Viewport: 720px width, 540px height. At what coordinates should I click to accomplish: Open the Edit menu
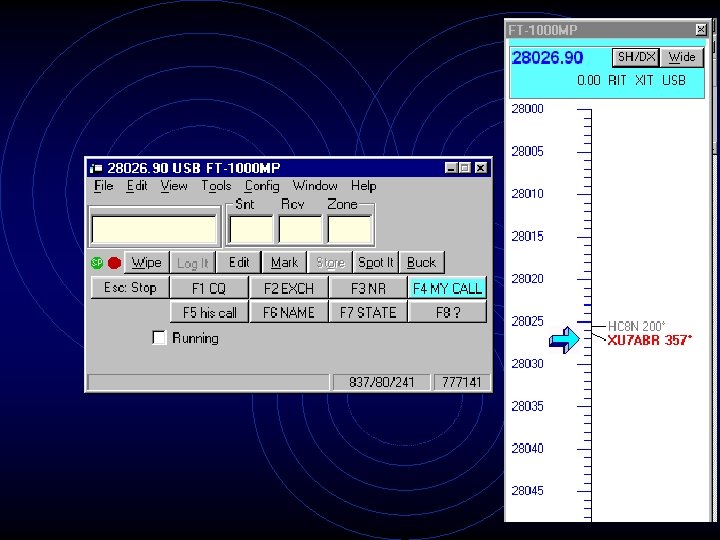click(x=137, y=186)
